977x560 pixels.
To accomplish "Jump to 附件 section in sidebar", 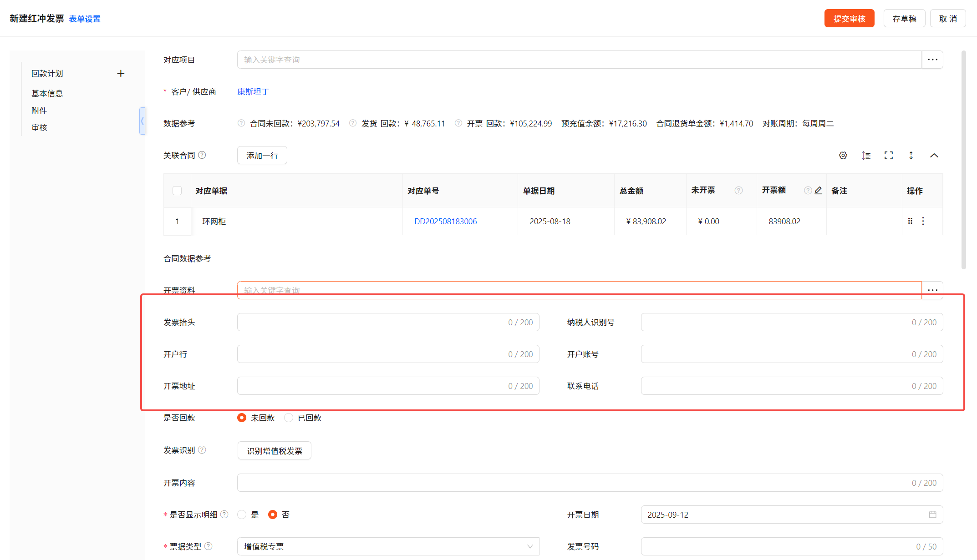I will (39, 111).
